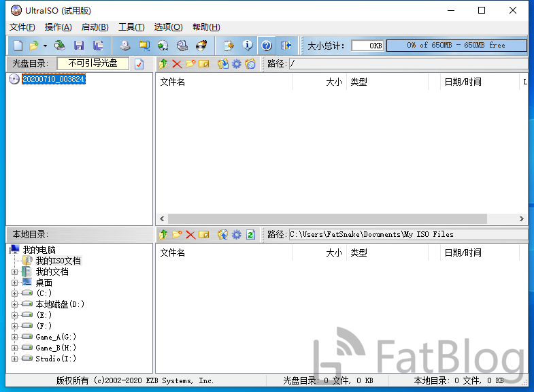
Task: Click the Save As double-floppy icon
Action: 98,46
